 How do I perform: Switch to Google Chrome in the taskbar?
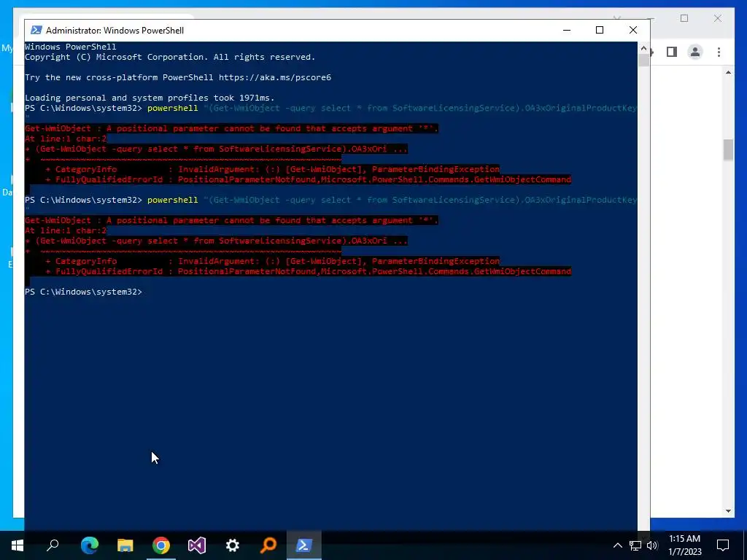point(161,545)
